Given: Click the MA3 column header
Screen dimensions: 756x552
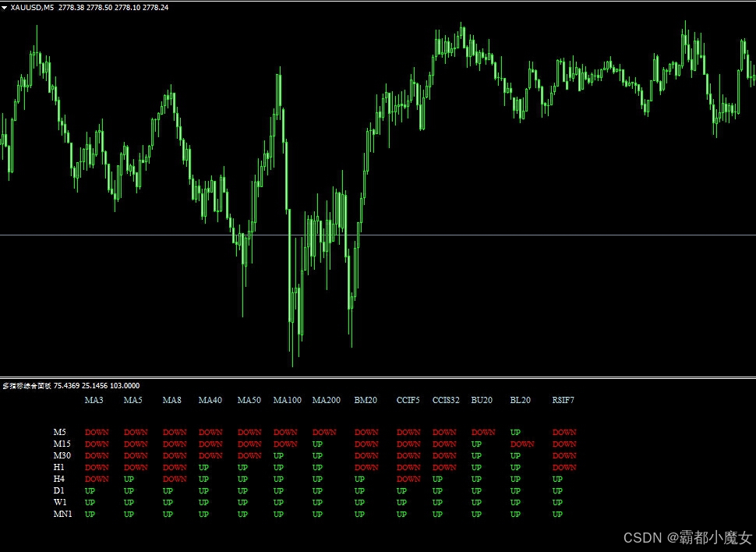Looking at the screenshot, I should coord(94,400).
